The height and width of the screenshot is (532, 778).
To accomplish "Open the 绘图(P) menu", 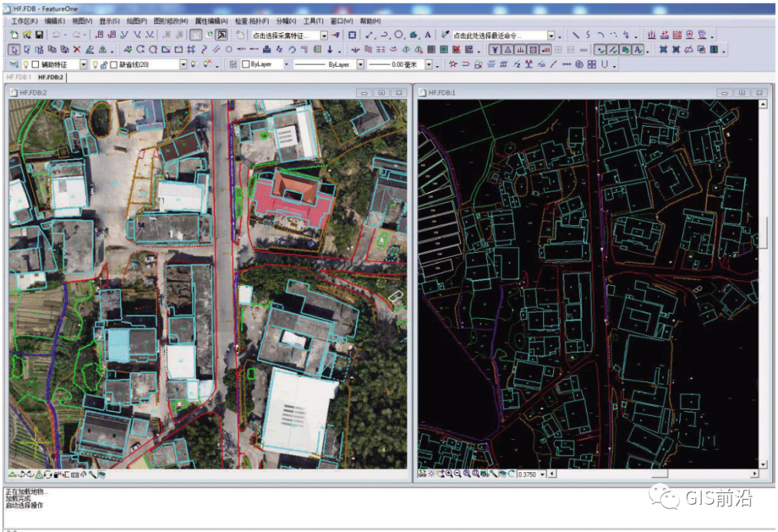I will pos(137,21).
